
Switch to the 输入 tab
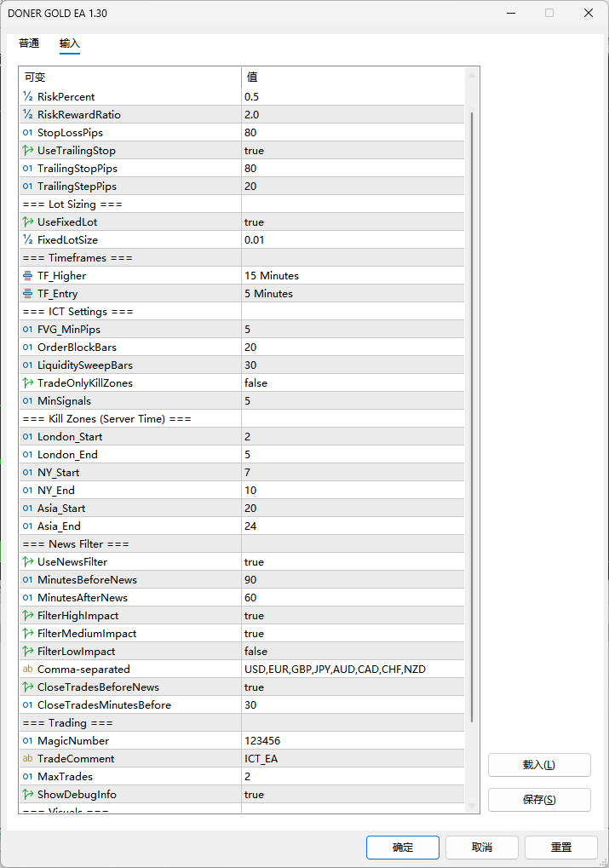[70, 43]
